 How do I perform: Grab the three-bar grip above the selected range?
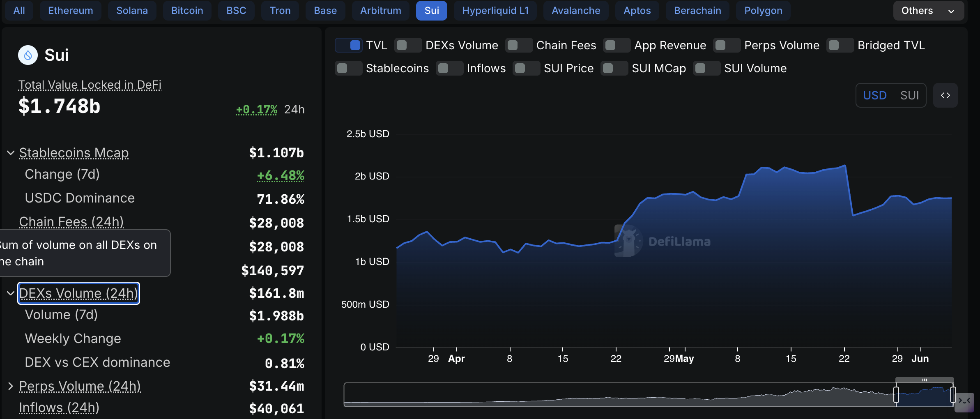pos(924,380)
